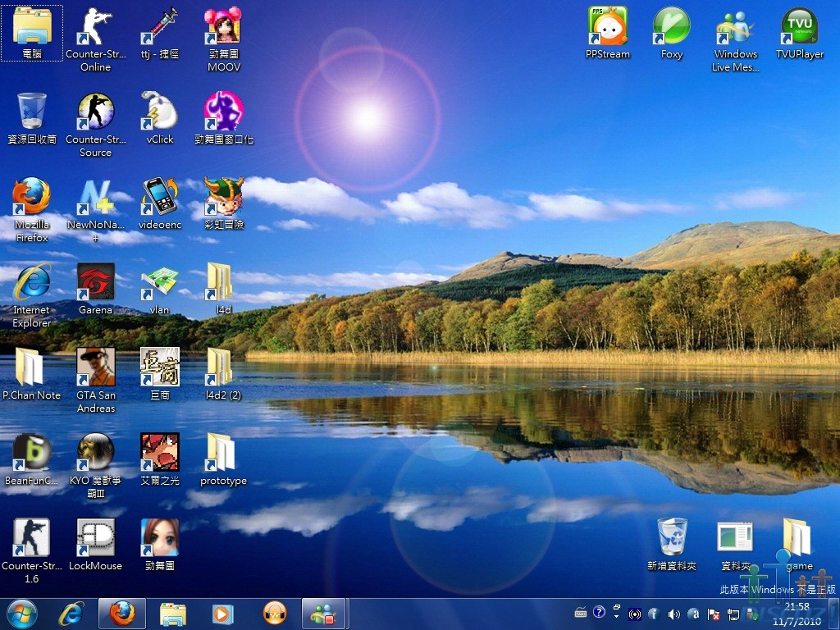The width and height of the screenshot is (840, 630).
Task: Launch Counter-Strike Online from the desktop
Action: point(95,27)
